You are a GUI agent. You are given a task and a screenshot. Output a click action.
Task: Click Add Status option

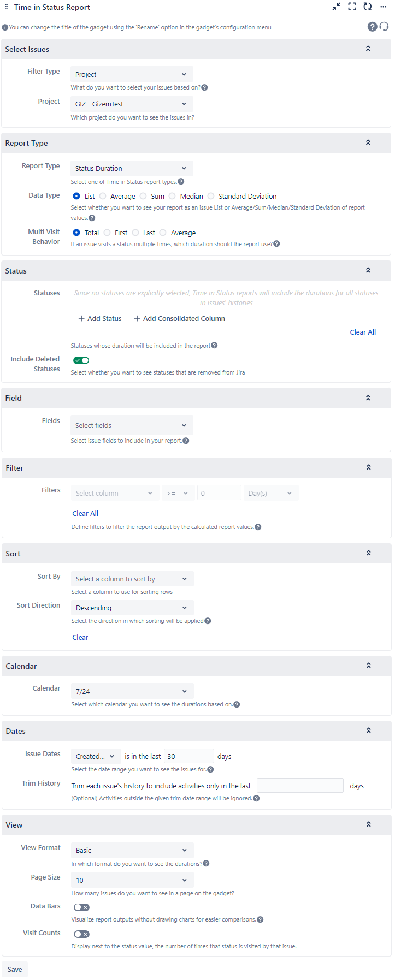100,318
